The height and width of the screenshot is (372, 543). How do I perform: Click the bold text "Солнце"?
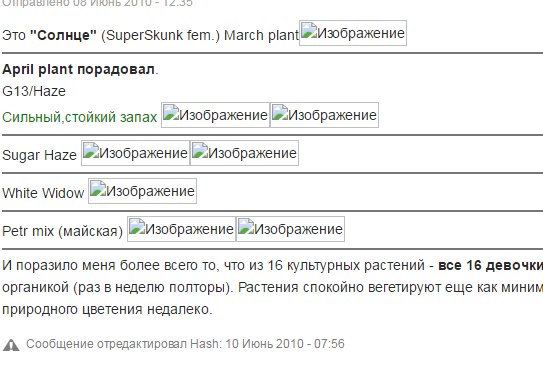[x=63, y=35]
